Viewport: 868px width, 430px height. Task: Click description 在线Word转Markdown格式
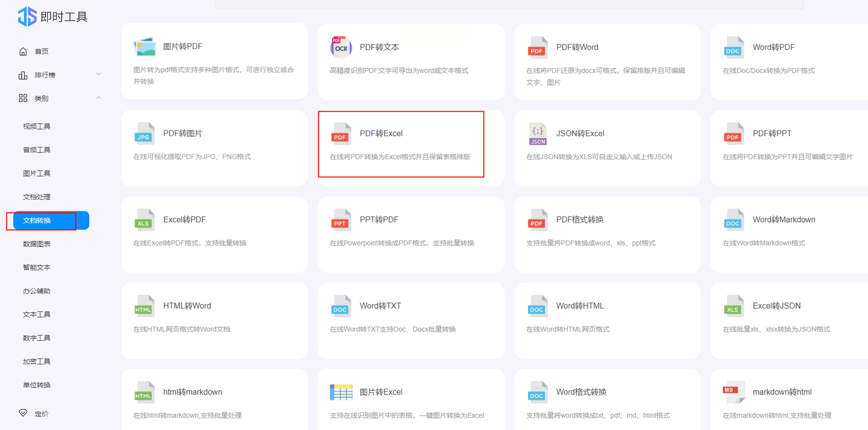pos(764,243)
